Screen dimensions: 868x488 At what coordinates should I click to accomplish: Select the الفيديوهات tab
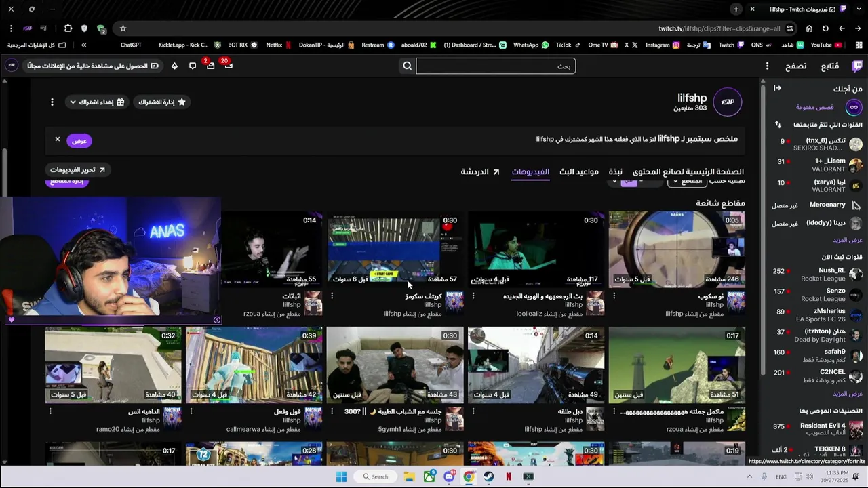tap(530, 171)
